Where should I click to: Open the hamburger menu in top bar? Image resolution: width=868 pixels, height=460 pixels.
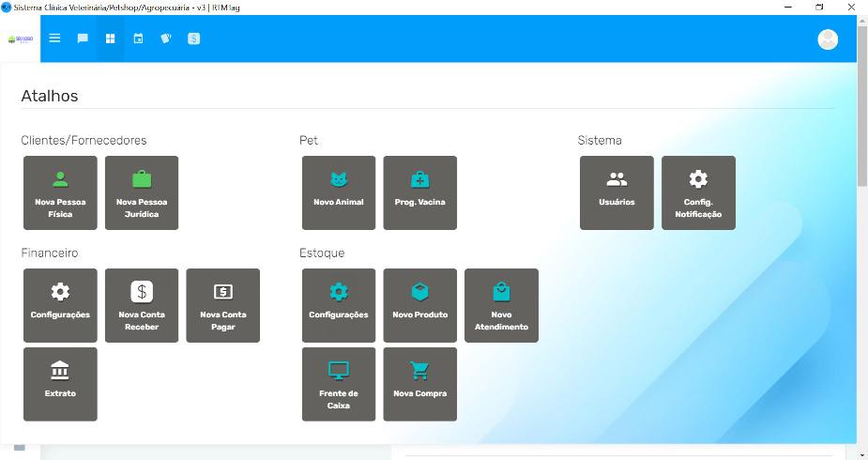(54, 38)
